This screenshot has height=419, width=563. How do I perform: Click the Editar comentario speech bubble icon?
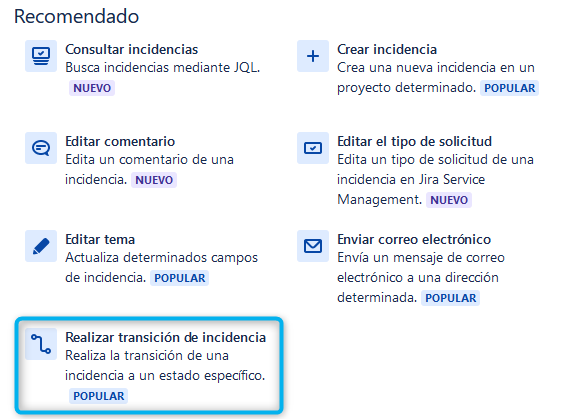click(41, 148)
